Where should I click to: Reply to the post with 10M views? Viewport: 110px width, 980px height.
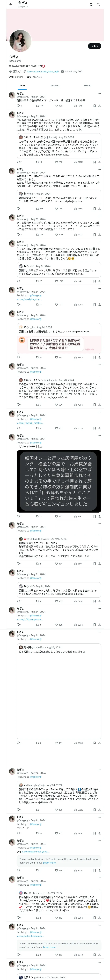click(x=18, y=106)
